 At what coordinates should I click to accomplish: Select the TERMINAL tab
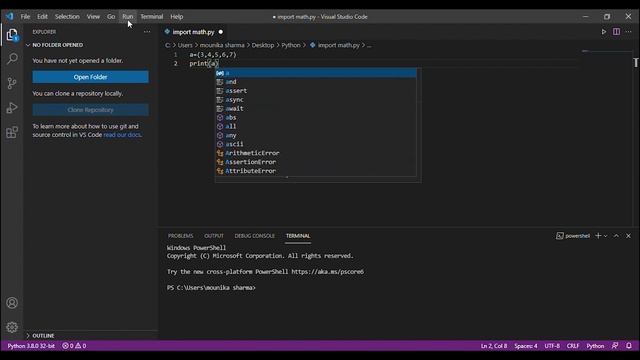pyautogui.click(x=298, y=236)
